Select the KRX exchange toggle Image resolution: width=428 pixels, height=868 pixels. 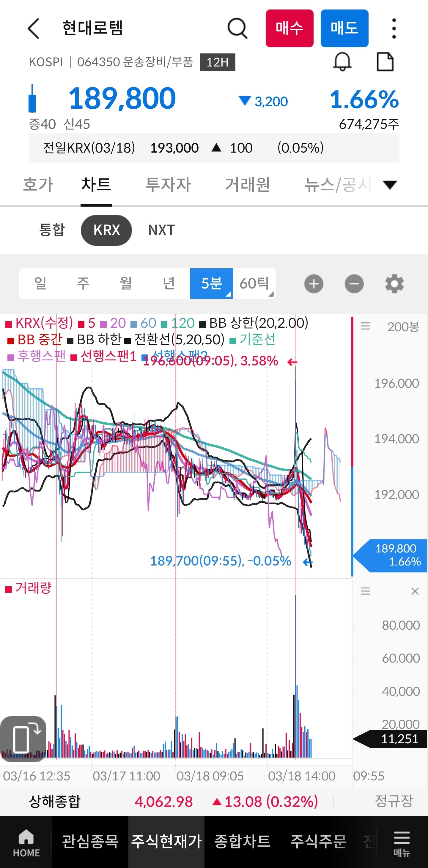(106, 230)
